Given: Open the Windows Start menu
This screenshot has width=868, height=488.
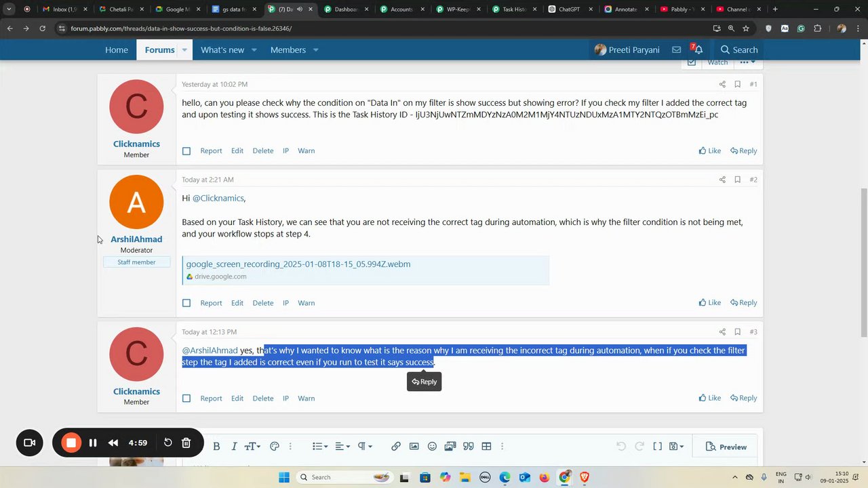Looking at the screenshot, I should tap(284, 477).
